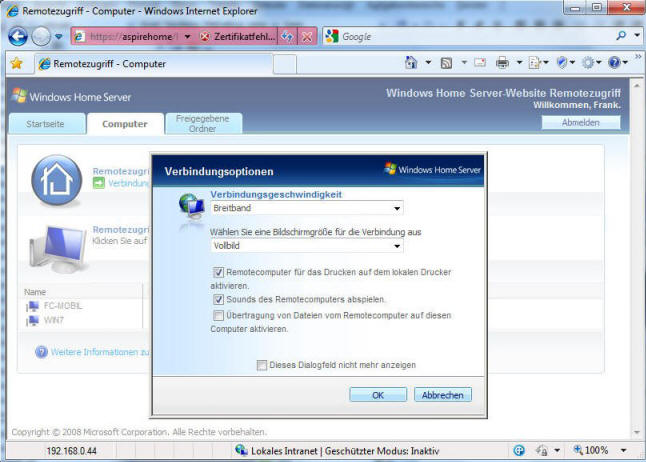Open the Zertifikatfehler certificate warning

pyautogui.click(x=238, y=37)
